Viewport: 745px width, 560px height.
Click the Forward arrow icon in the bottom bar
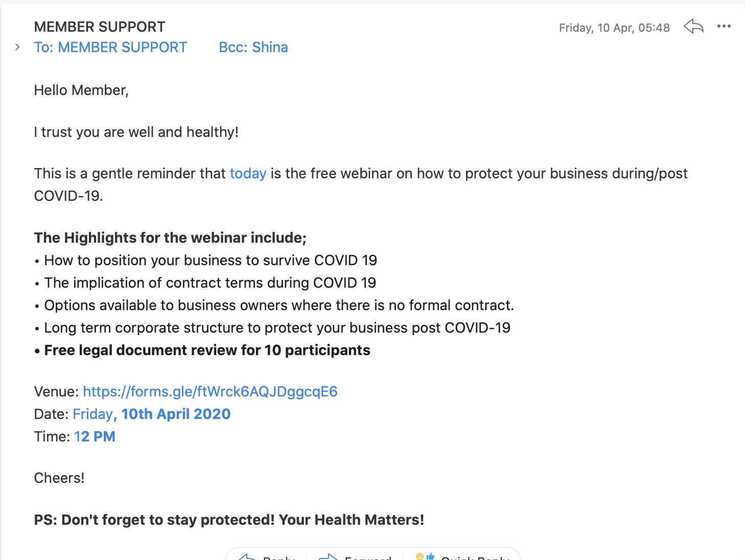(x=329, y=556)
